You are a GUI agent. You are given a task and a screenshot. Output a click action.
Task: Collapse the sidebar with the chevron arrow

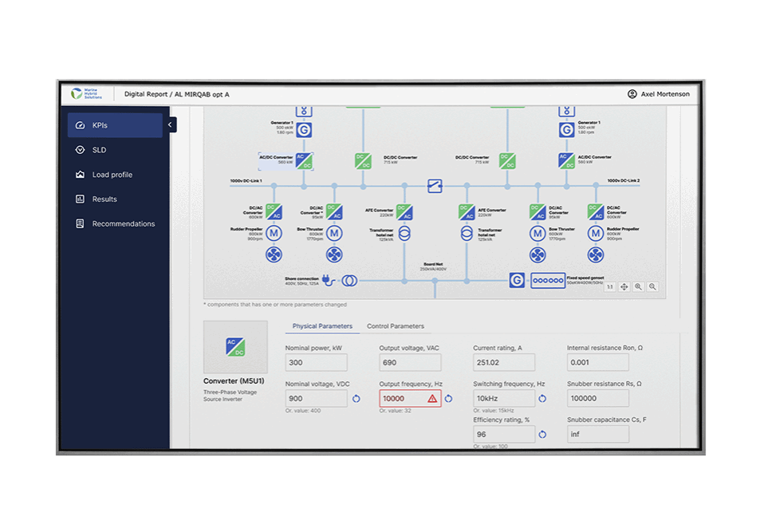tap(170, 124)
